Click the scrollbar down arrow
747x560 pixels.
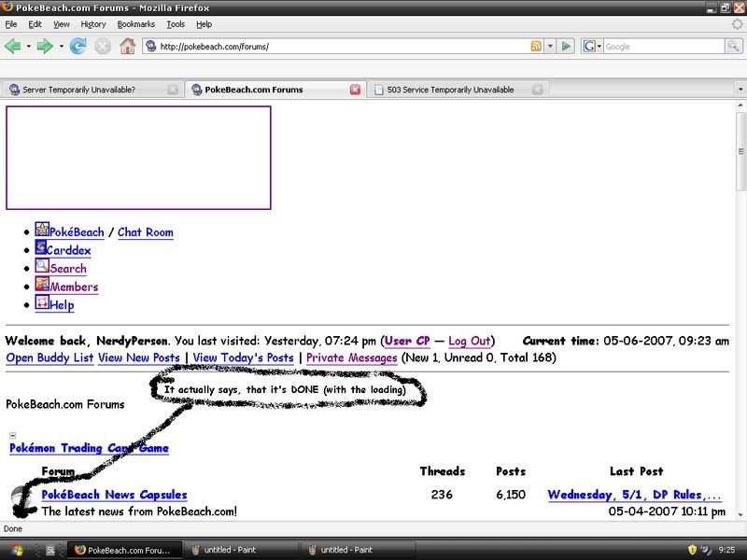point(740,515)
